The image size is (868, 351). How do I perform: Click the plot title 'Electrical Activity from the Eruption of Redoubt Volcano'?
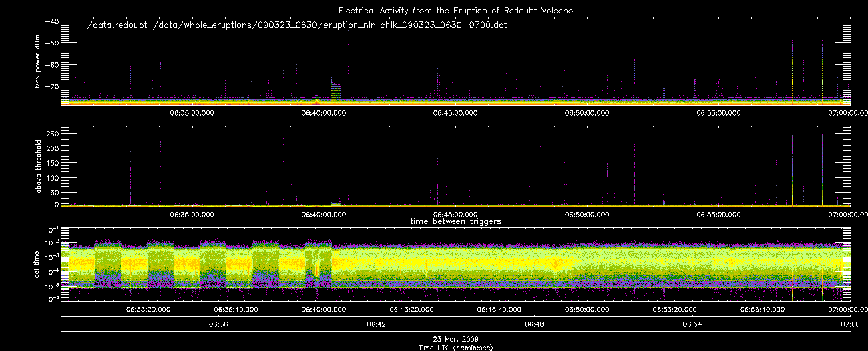pos(455,11)
